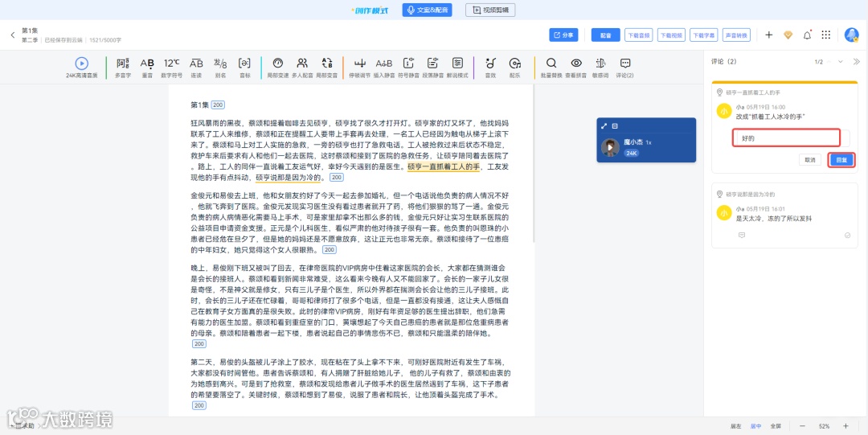This screenshot has width=868, height=435.
Task: Click the plus icon in header
Action: (x=769, y=35)
